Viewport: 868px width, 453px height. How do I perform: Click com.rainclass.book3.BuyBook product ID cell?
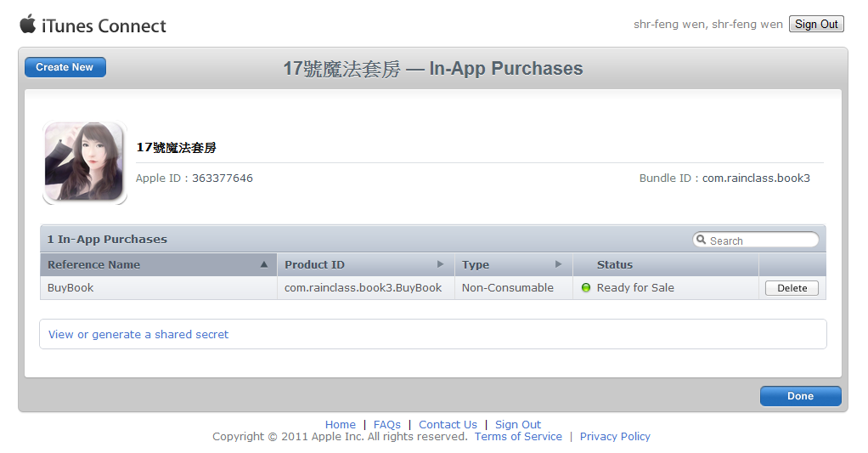pyautogui.click(x=366, y=288)
